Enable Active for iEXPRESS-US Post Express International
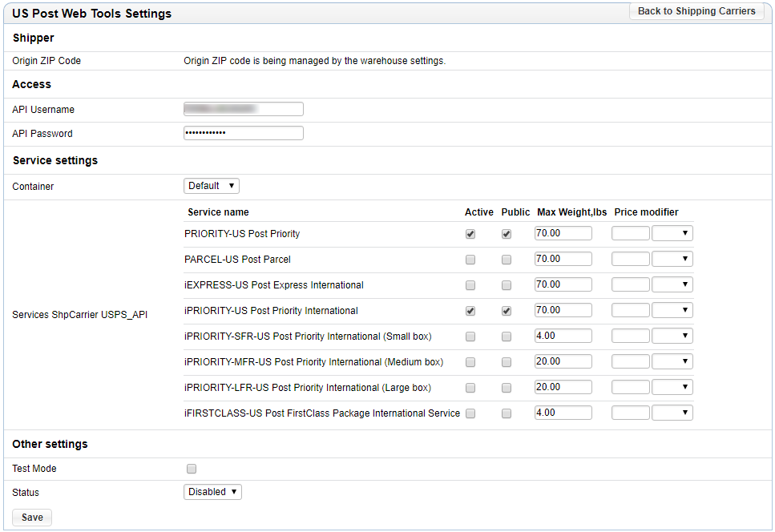Viewport: 775px width, 532px height. click(470, 285)
